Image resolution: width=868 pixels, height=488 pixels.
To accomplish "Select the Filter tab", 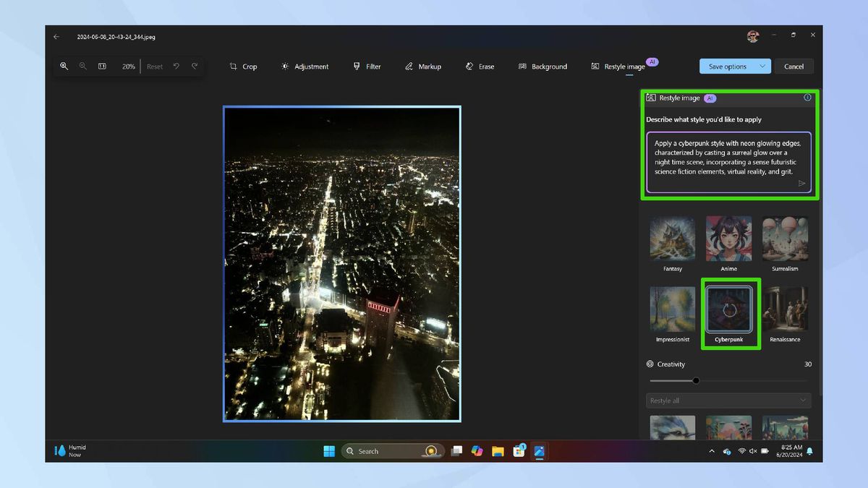I will tap(367, 67).
